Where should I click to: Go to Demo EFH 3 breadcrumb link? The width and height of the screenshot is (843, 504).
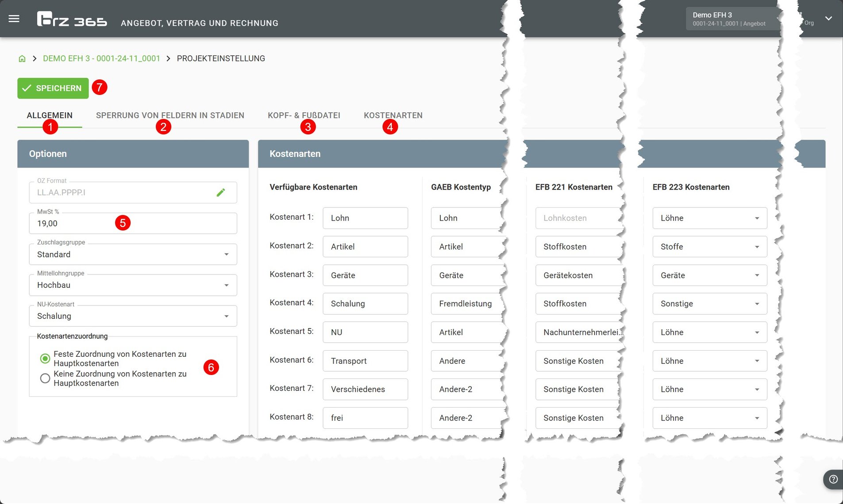[x=101, y=58]
